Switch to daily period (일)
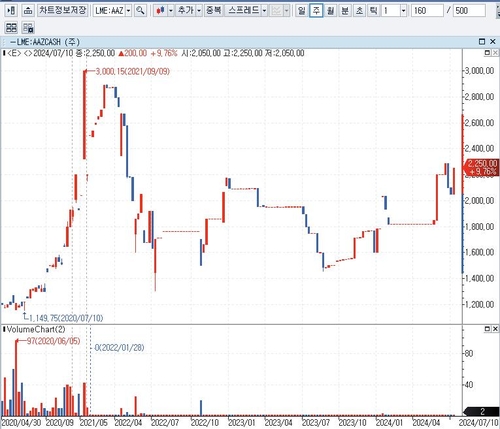Image resolution: width=500 pixels, height=429 pixels. (301, 11)
